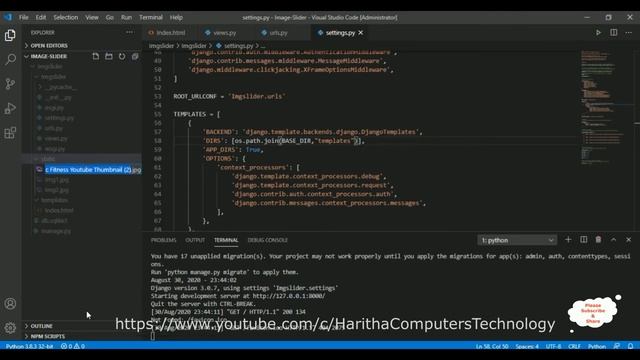Viewport: 640px width, 360px height.
Task: Click errors and warnings count in status bar
Action: [73, 346]
